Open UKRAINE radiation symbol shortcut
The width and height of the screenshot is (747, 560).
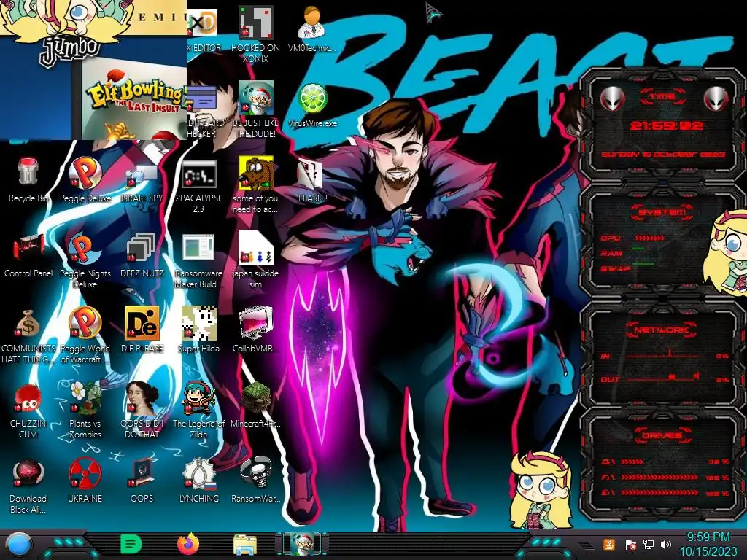point(85,473)
